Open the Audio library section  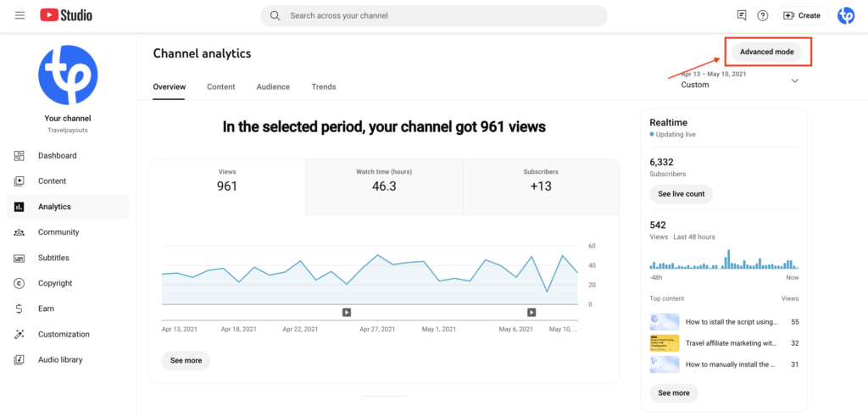(60, 359)
